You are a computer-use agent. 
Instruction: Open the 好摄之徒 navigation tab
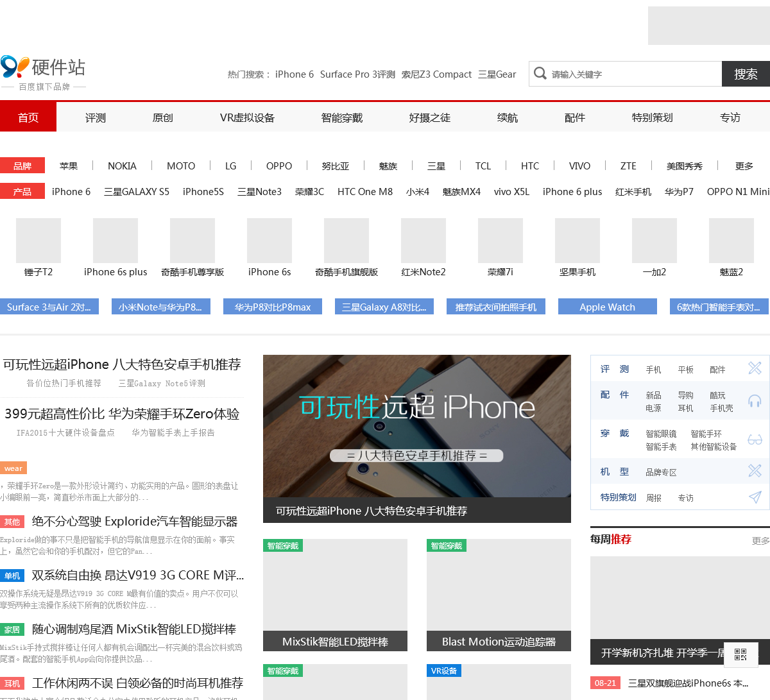pyautogui.click(x=430, y=117)
